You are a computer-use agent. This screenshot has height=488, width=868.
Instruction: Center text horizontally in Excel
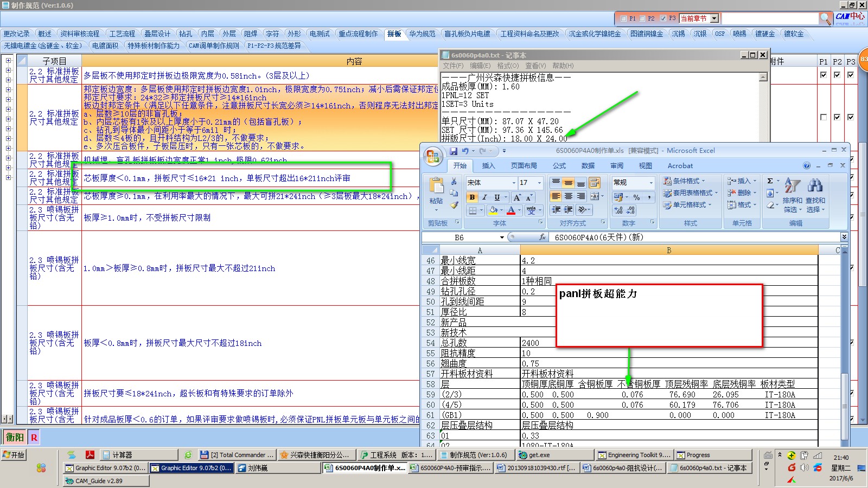(x=568, y=196)
